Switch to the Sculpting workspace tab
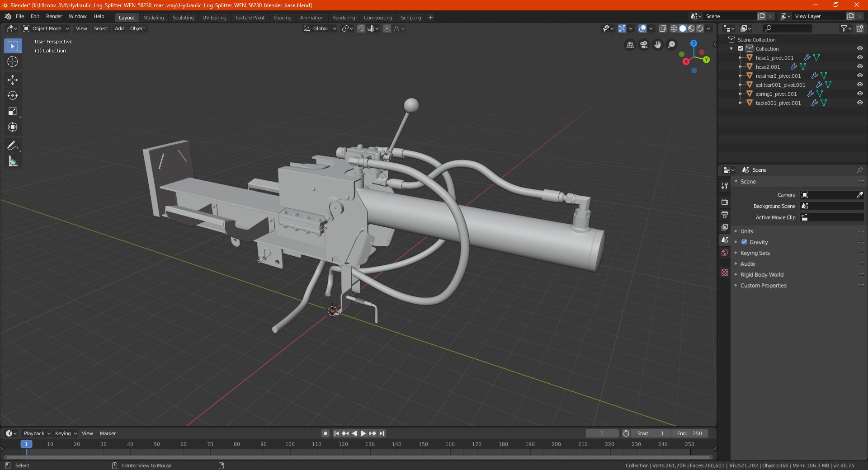868x470 pixels. (183, 18)
